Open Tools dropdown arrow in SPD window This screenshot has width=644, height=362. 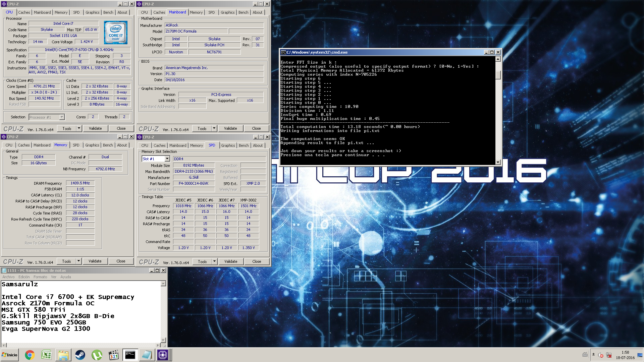(214, 261)
